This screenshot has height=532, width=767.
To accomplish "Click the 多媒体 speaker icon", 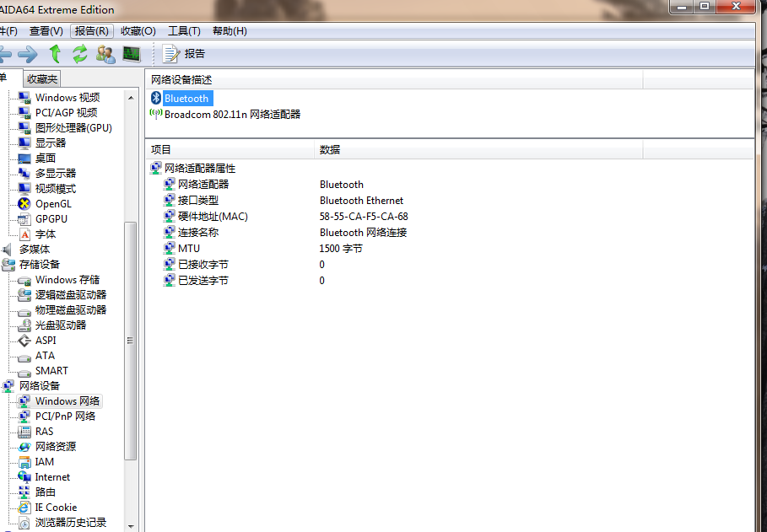I will tap(7, 250).
